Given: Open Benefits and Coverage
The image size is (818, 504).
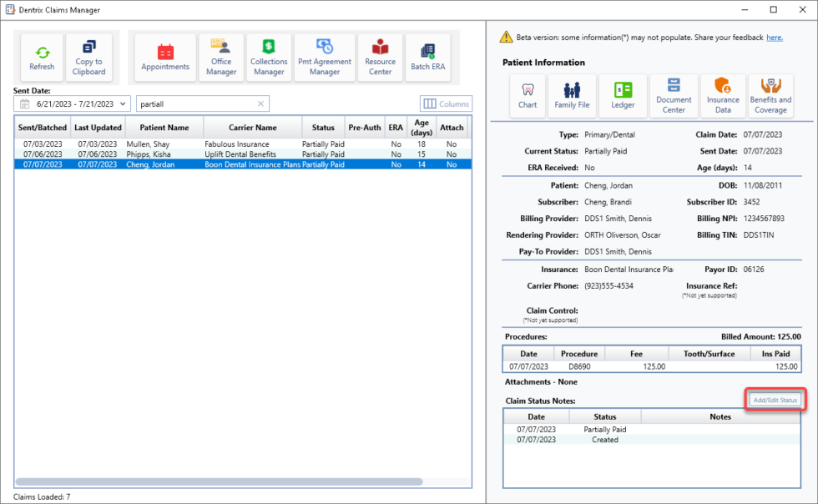Looking at the screenshot, I should 770,95.
